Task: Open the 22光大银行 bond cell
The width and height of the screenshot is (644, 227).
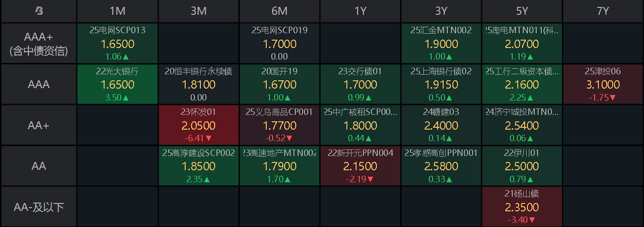Action: pos(117,84)
